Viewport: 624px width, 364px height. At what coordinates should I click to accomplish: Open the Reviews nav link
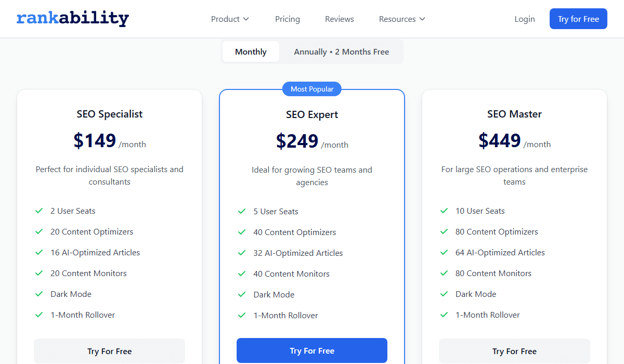(x=340, y=19)
